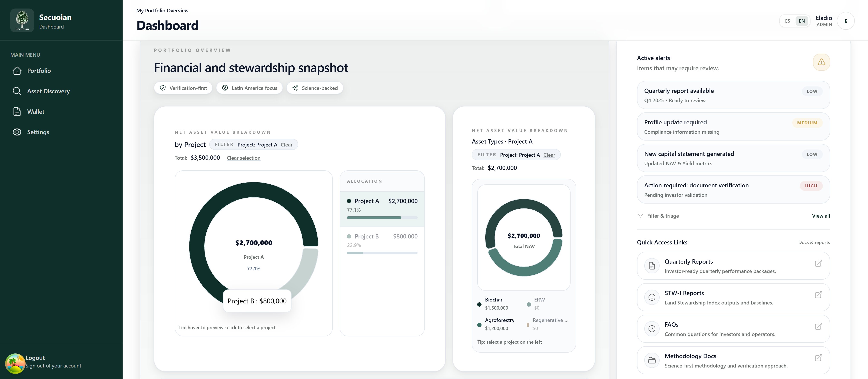Open Asset Discovery in main menu
Image resolution: width=868 pixels, height=379 pixels.
click(48, 91)
